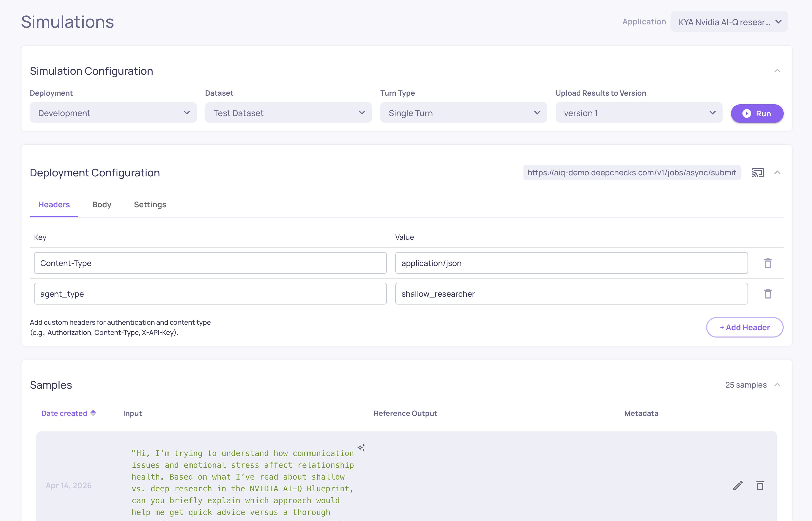Click the shallow_researcher value input field
The height and width of the screenshot is (521, 812).
[571, 294]
